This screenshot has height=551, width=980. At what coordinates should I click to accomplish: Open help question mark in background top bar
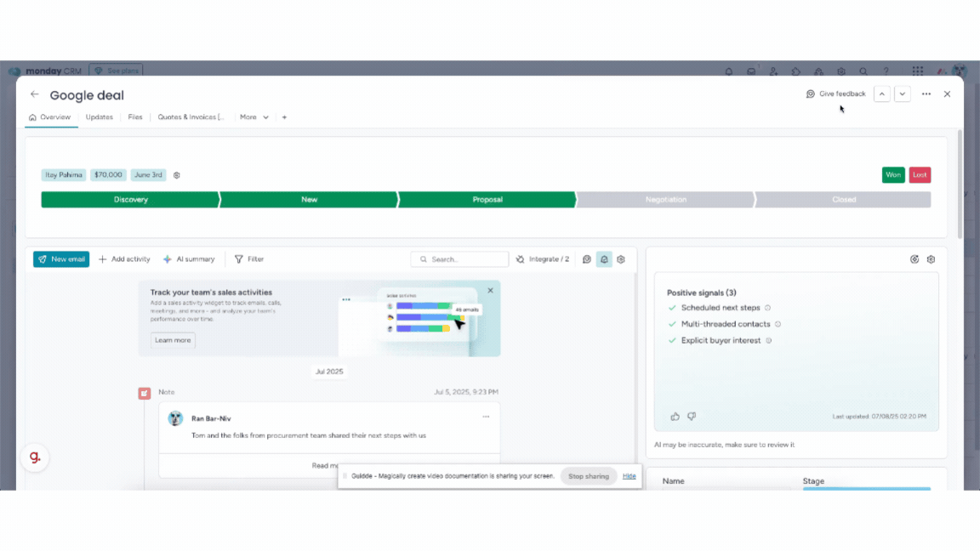[x=886, y=71]
